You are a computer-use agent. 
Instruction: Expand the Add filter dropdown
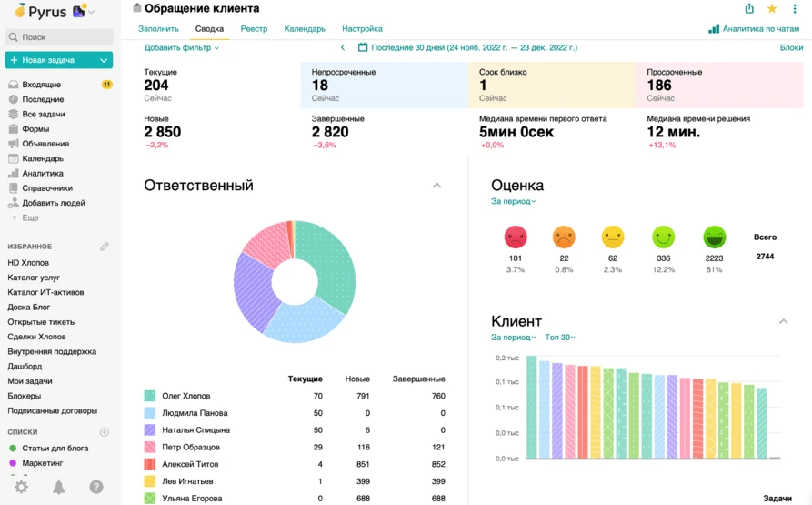click(x=182, y=47)
